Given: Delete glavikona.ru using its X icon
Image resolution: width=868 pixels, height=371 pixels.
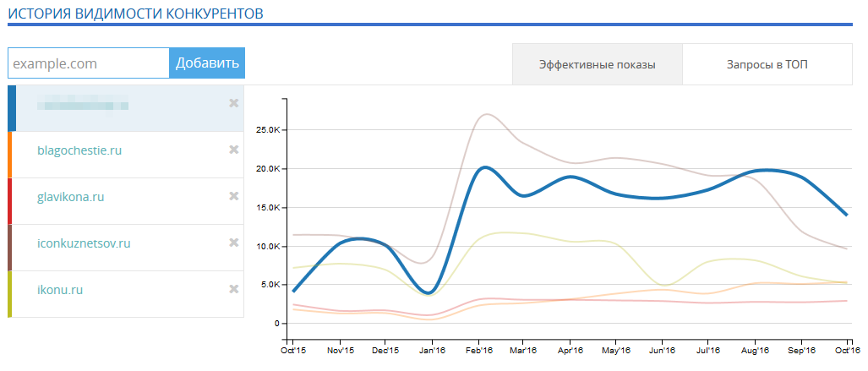Looking at the screenshot, I should [x=234, y=196].
